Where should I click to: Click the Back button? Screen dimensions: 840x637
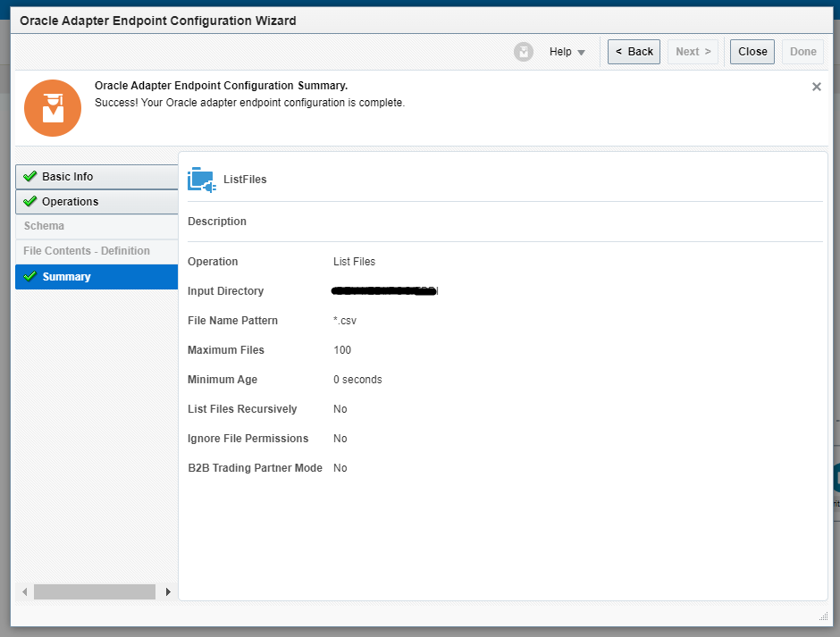pyautogui.click(x=634, y=52)
